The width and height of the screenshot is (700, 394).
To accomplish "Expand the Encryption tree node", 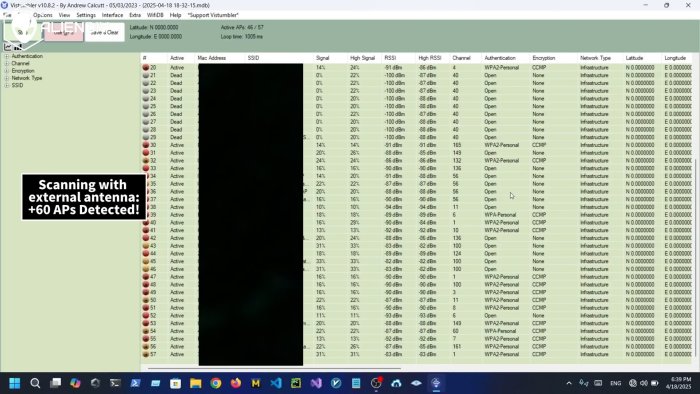I will click(x=7, y=71).
